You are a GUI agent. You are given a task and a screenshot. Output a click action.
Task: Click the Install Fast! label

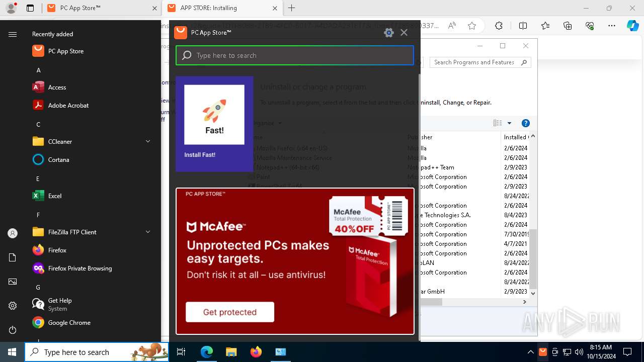(x=200, y=155)
